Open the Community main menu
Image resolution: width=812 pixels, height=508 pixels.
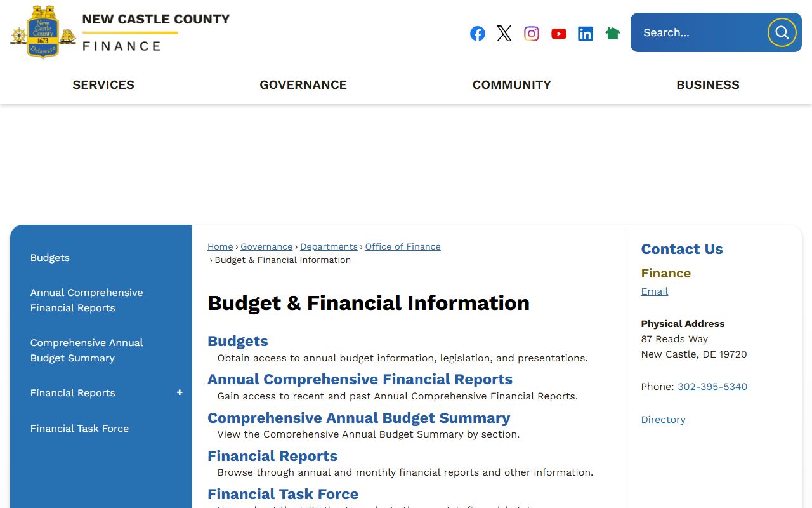512,85
